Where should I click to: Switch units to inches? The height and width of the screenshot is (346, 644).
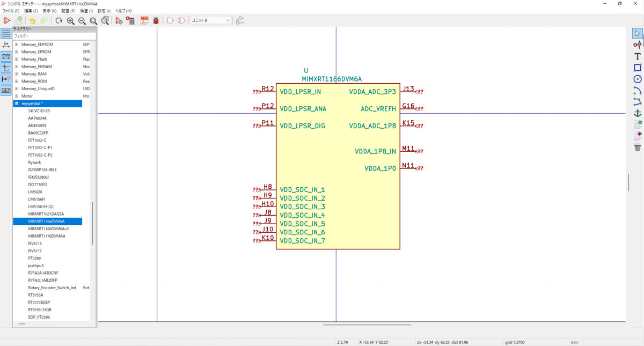pyautogui.click(x=6, y=45)
